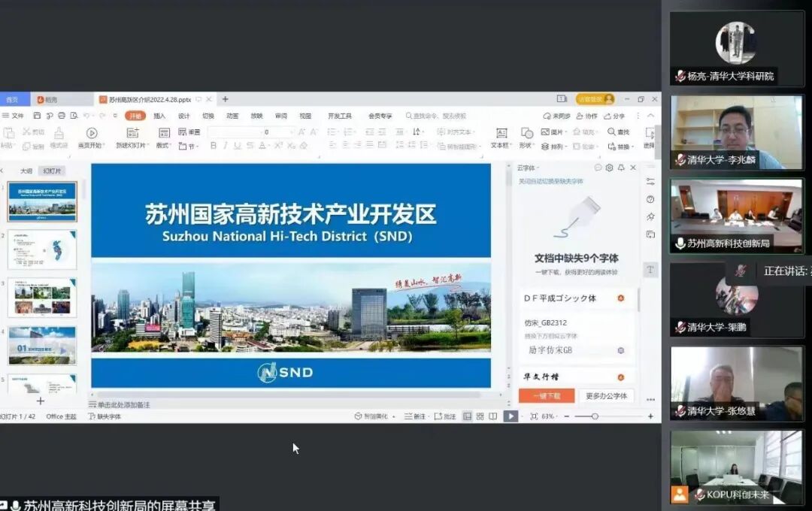Click the Layout (版式) icon
Image resolution: width=812 pixels, height=511 pixels.
pyautogui.click(x=164, y=133)
